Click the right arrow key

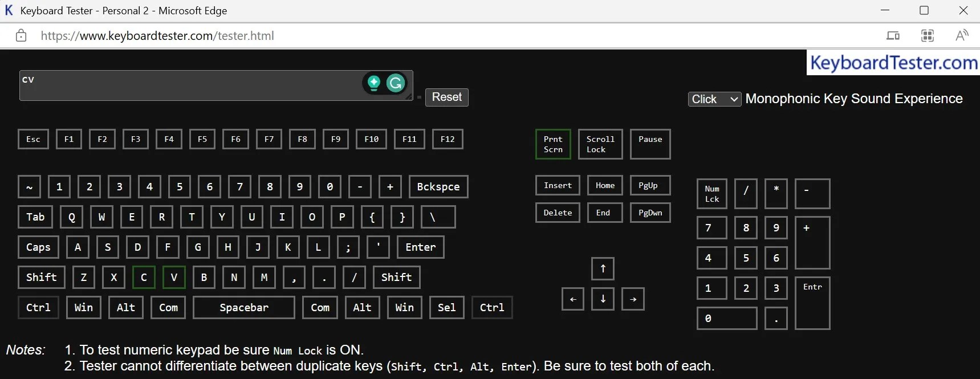coord(633,299)
